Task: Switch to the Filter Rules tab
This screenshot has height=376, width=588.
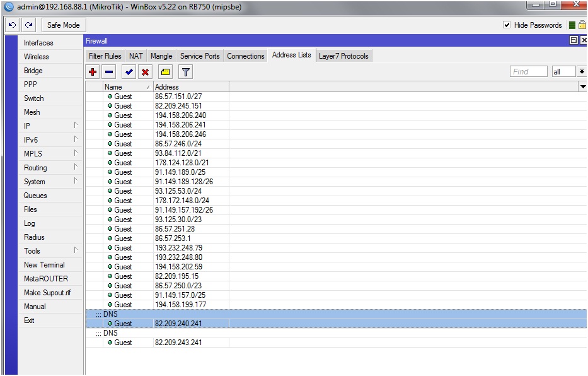Action: (105, 56)
